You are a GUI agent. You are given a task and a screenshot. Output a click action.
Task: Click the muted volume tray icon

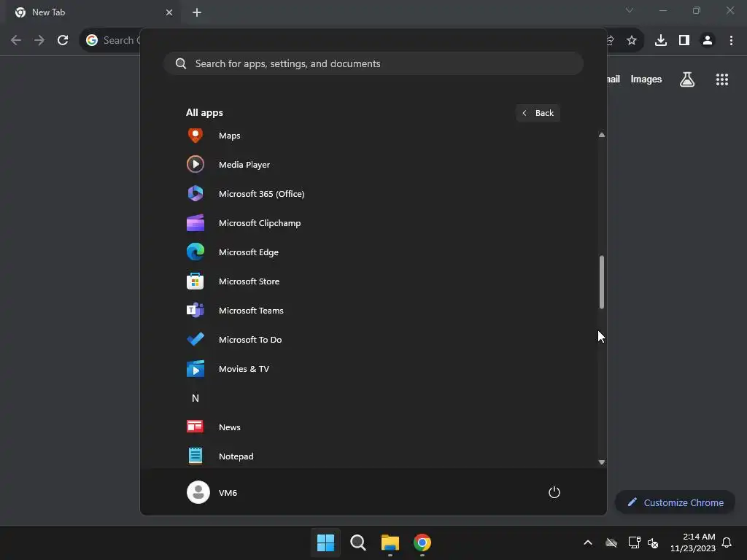pos(653,542)
